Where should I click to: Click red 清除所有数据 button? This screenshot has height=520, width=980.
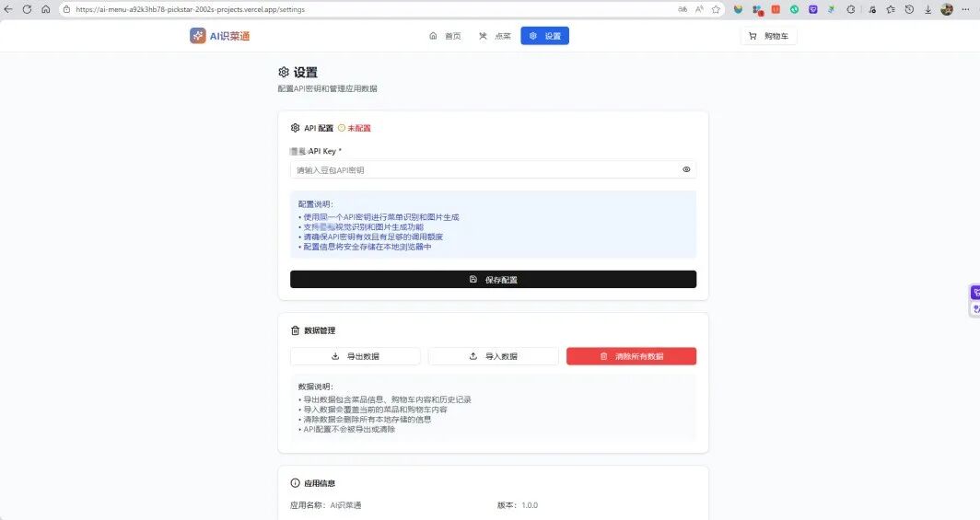coord(631,356)
